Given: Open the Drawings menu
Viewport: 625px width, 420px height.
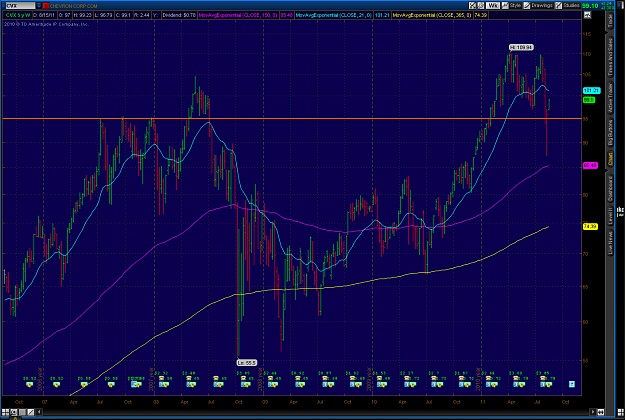Looking at the screenshot, I should pos(538,5).
